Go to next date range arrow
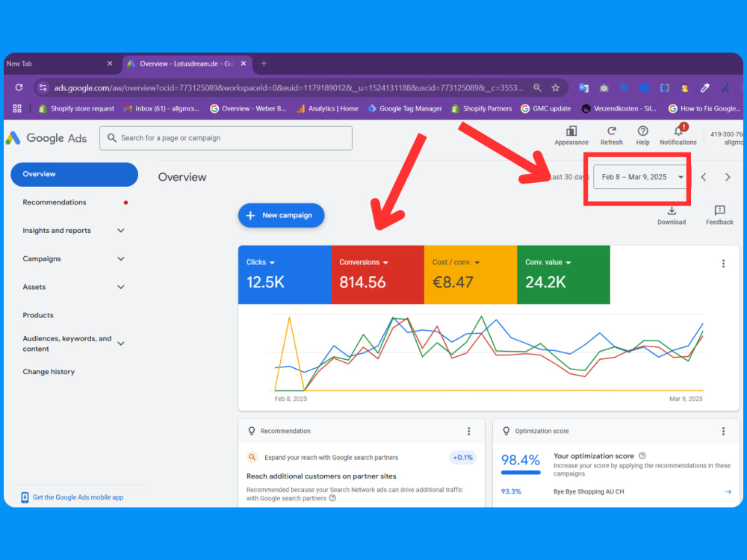Viewport: 747px width, 560px height. pos(728,177)
